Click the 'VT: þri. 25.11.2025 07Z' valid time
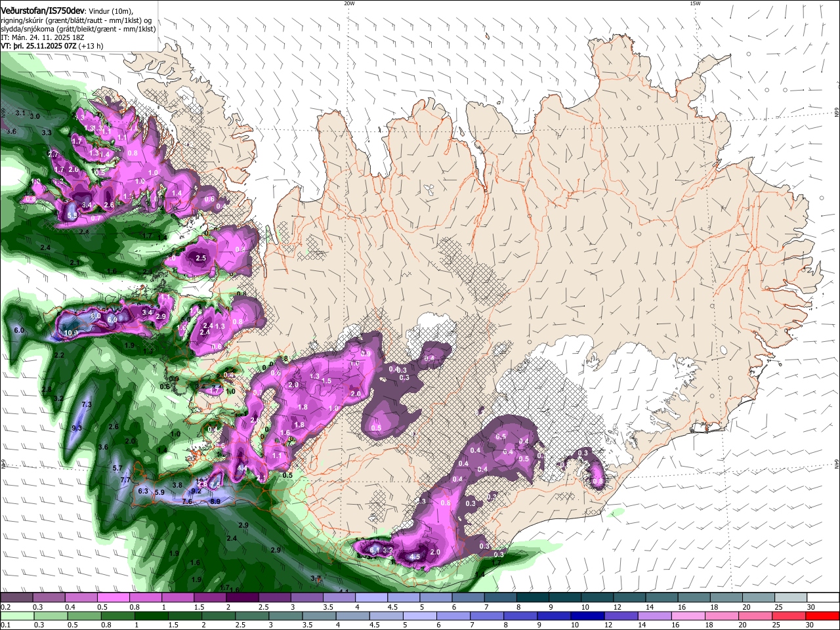 tap(38, 46)
